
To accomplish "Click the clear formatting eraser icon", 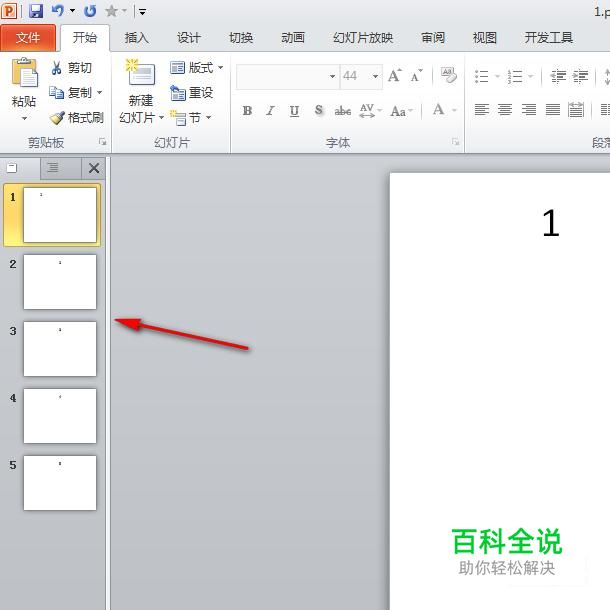I will (x=449, y=75).
